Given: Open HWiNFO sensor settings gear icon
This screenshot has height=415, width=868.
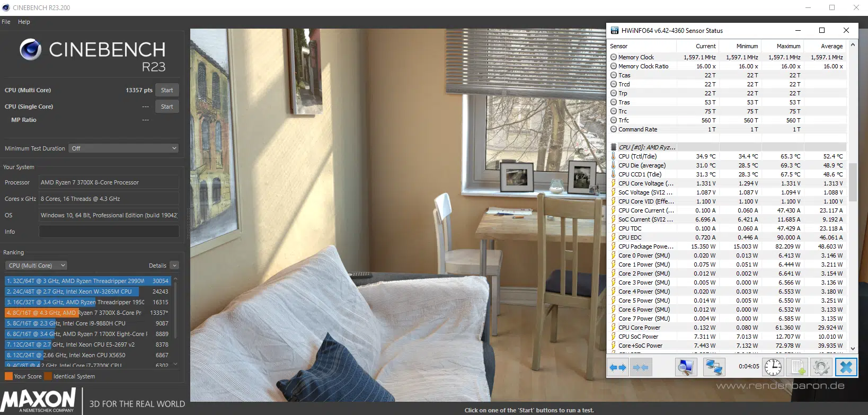Looking at the screenshot, I should pyautogui.click(x=821, y=367).
